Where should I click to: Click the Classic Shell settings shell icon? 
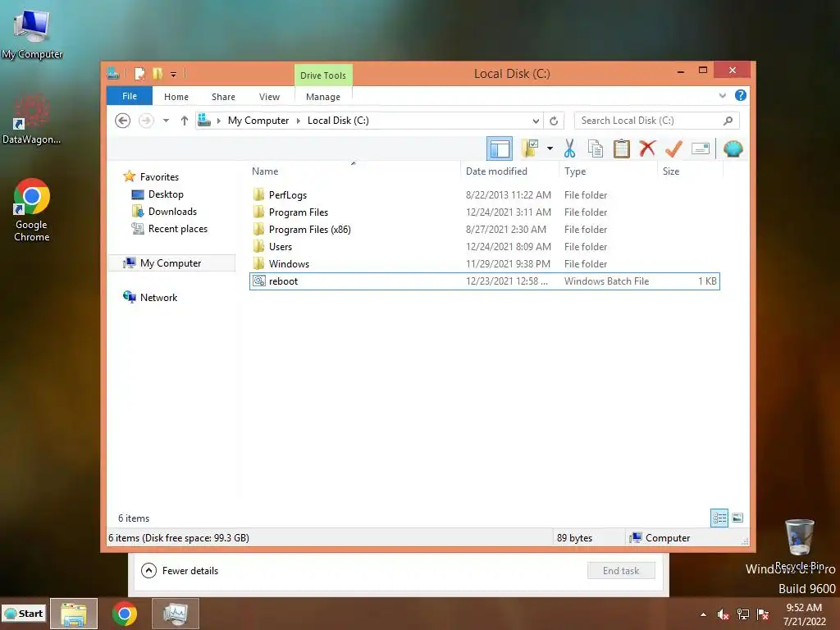[733, 148]
